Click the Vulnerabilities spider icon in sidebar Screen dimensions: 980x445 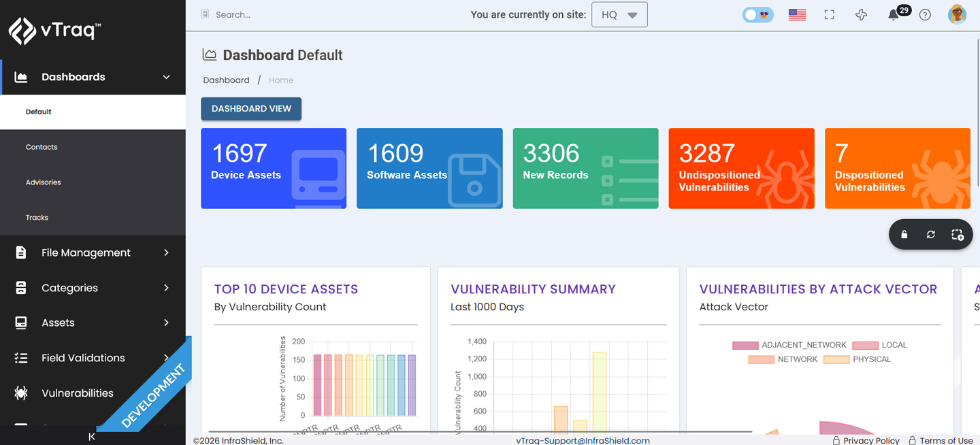point(21,393)
